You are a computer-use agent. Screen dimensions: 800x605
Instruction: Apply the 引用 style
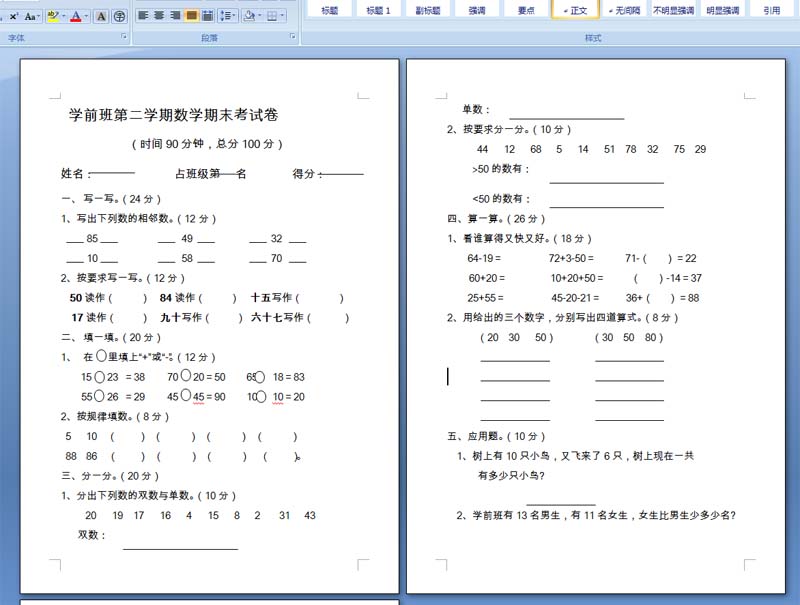(771, 10)
